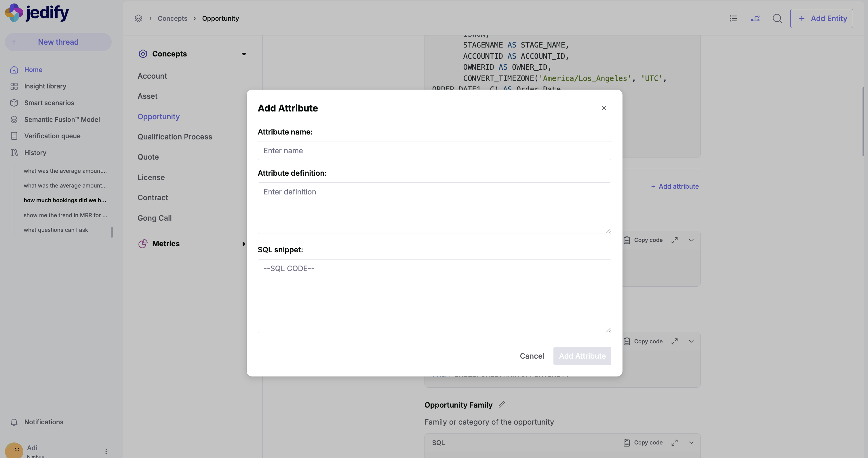868x458 pixels.
Task: Click the lineage graph icon in header
Action: 755,18
